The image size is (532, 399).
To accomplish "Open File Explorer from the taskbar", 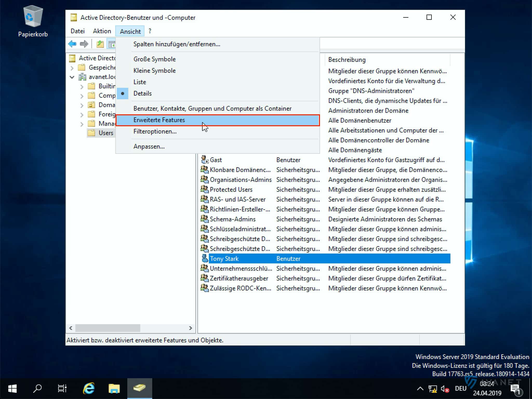I will (114, 388).
